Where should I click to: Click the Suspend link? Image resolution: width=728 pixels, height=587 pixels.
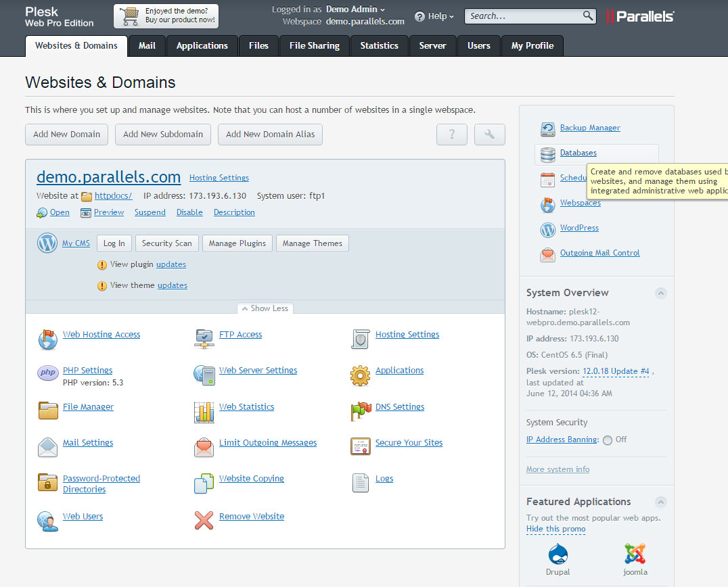click(x=150, y=212)
